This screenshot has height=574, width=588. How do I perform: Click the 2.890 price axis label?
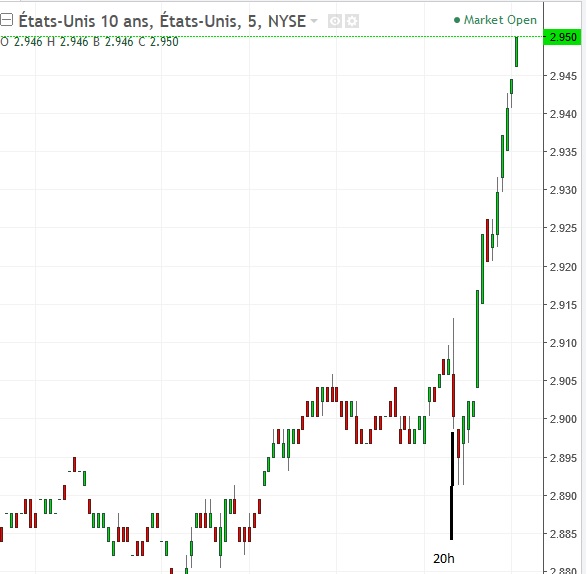coord(563,496)
